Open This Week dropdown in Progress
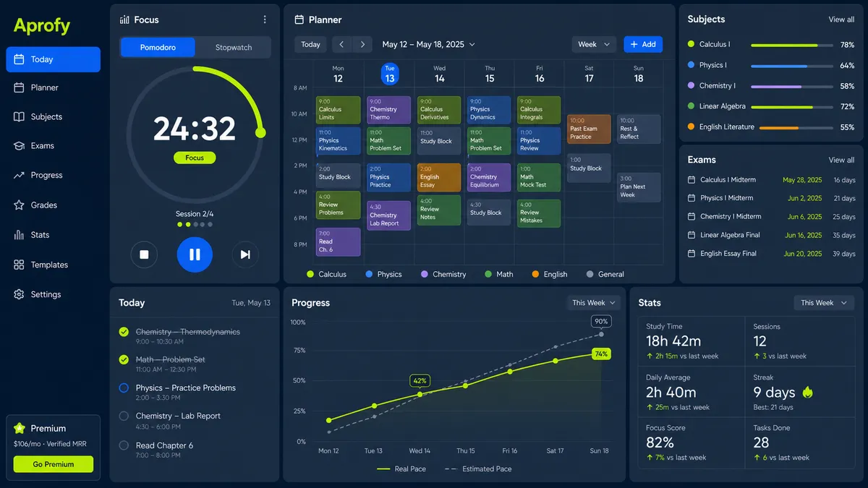This screenshot has height=488, width=868. 593,303
